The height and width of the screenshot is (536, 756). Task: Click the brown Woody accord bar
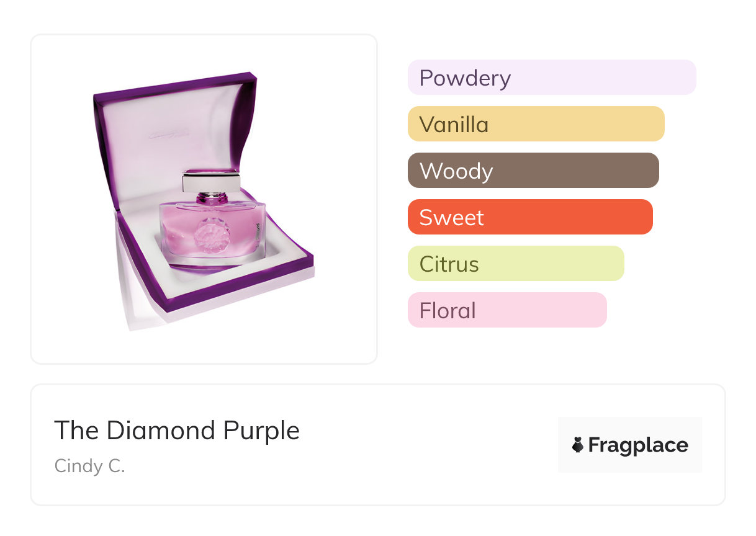[x=533, y=171]
